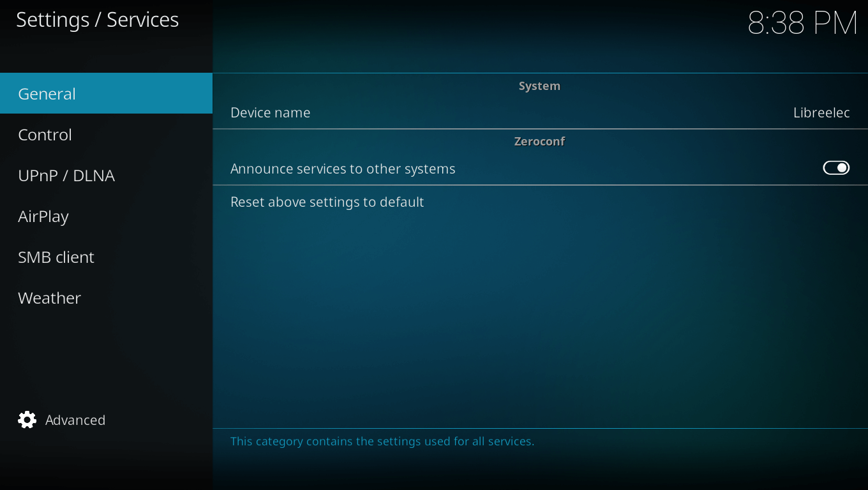The image size is (868, 490).
Task: Select the General category
Action: click(x=47, y=94)
